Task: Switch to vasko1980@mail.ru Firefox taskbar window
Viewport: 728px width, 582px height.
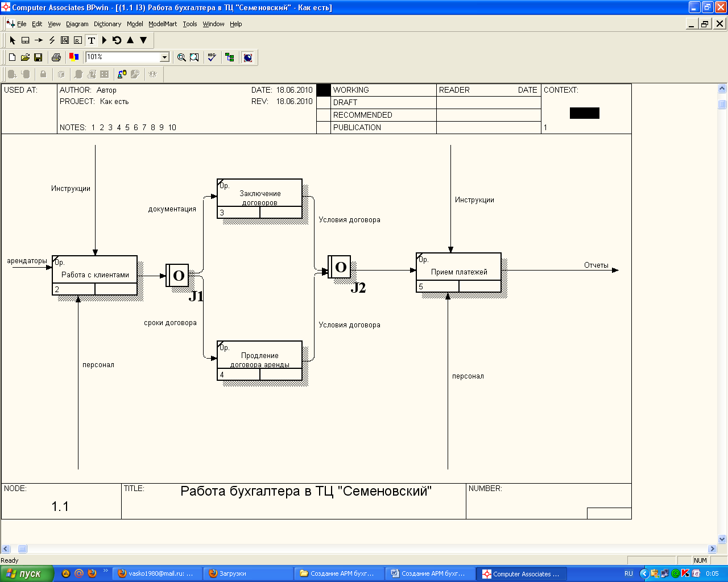Action: (158, 573)
